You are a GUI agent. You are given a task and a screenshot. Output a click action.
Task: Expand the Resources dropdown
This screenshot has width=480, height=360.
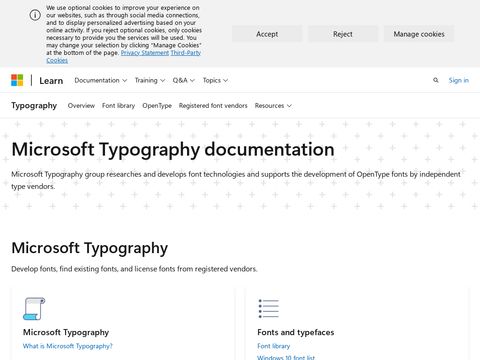point(273,106)
